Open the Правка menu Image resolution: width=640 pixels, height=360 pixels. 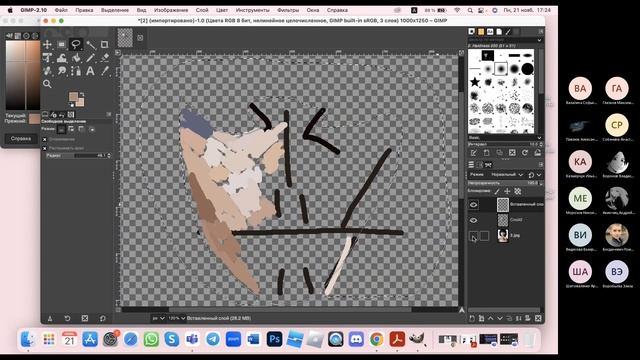click(x=84, y=10)
